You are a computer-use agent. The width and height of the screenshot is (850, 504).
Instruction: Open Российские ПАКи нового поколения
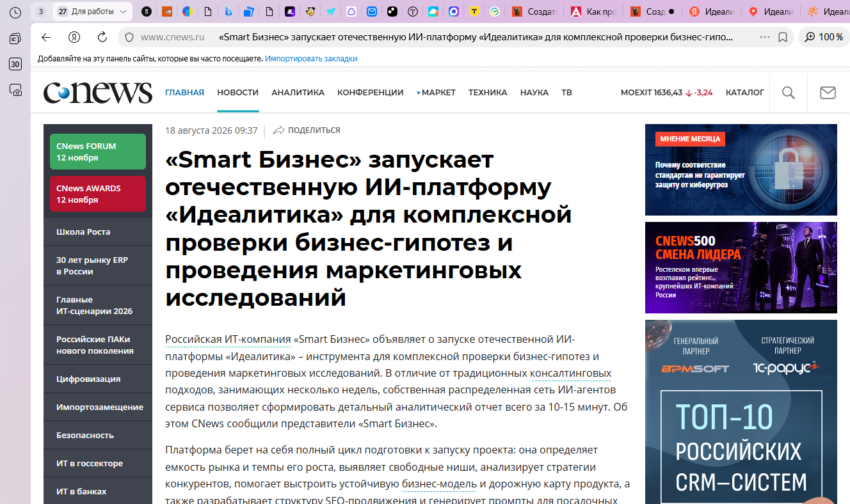coord(98,345)
